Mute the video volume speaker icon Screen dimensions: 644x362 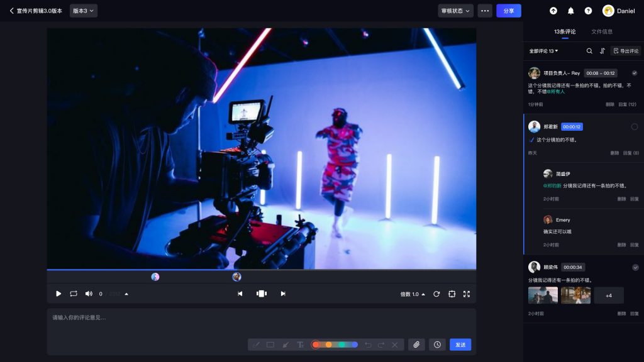tap(89, 294)
